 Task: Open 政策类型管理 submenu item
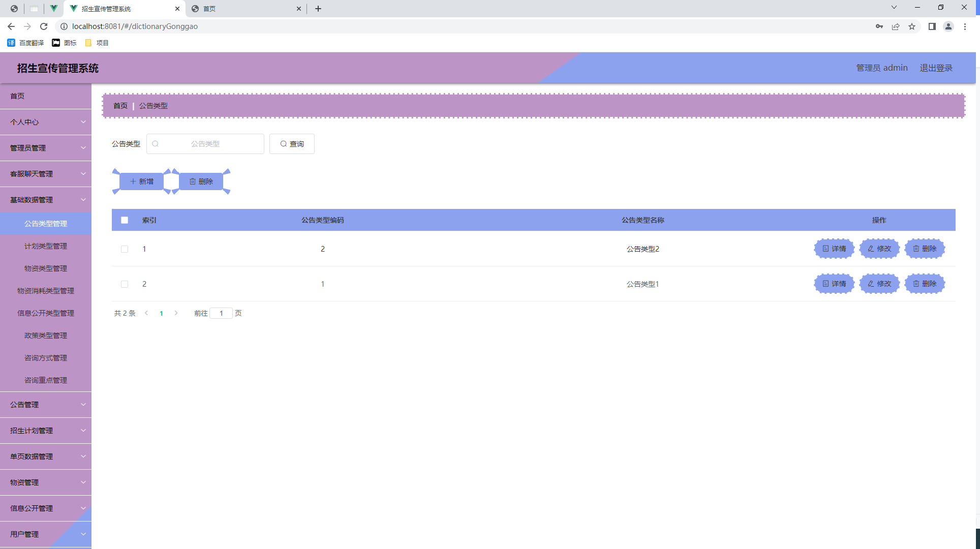click(x=46, y=335)
